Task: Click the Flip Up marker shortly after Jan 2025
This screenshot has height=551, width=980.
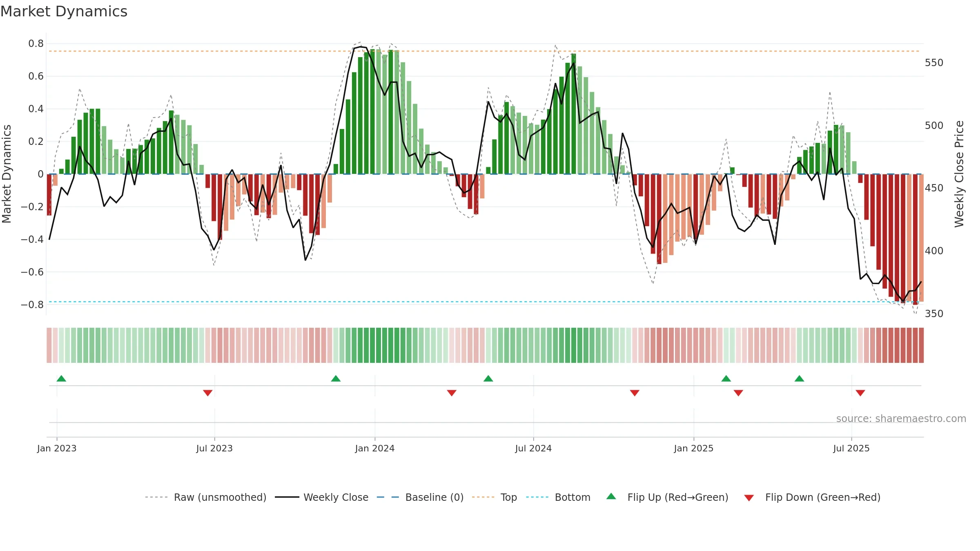Action: click(726, 378)
